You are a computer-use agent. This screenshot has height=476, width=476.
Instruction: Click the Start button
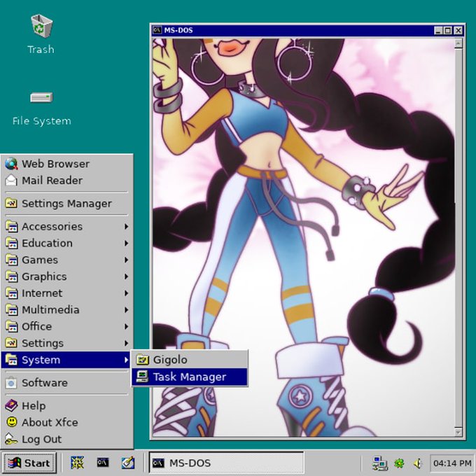(29, 463)
